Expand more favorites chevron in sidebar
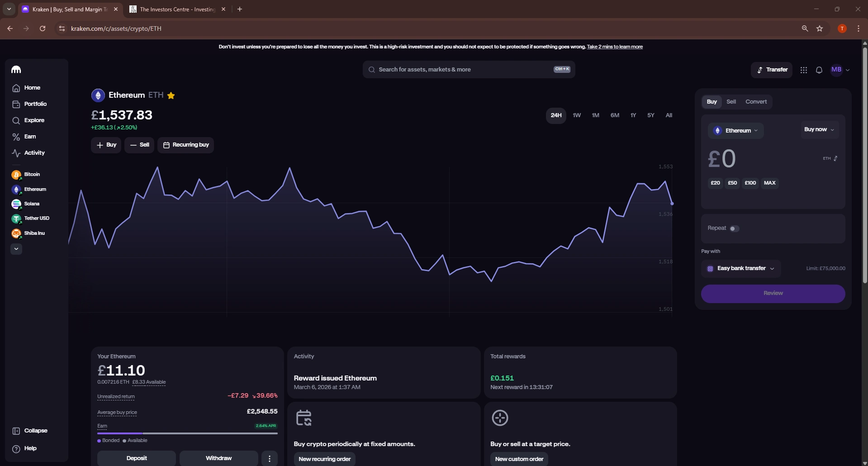The height and width of the screenshot is (466, 868). pyautogui.click(x=16, y=249)
